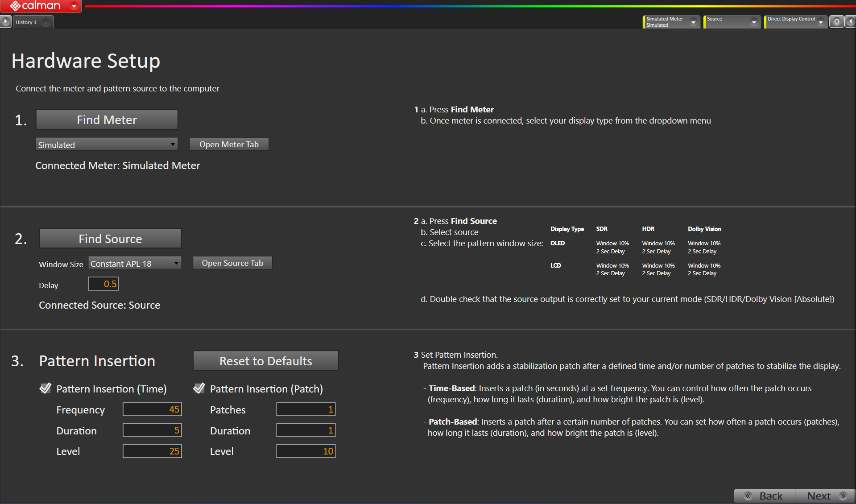Viewport: 856px width, 504px height.
Task: Click the Back button
Action: pos(765,496)
